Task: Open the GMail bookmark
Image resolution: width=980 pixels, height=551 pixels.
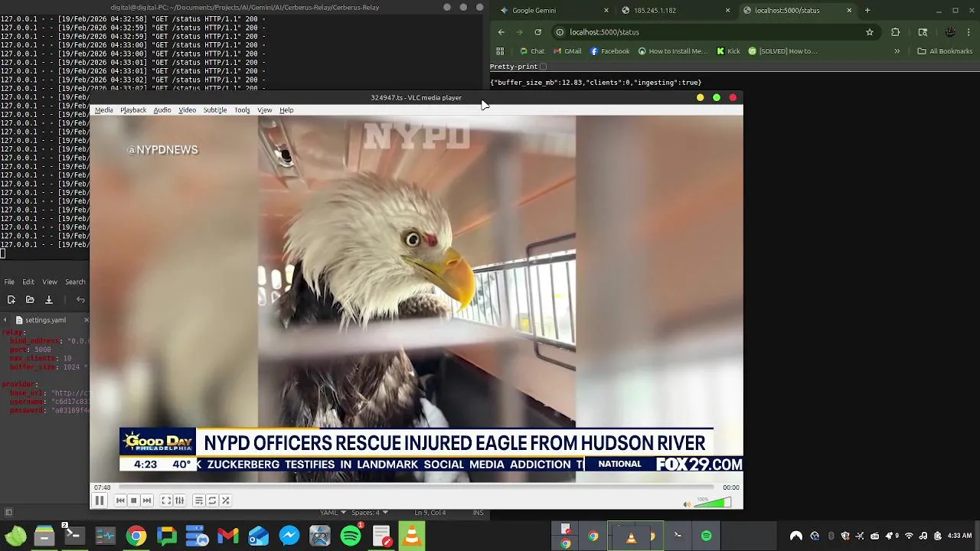Action: click(x=567, y=51)
